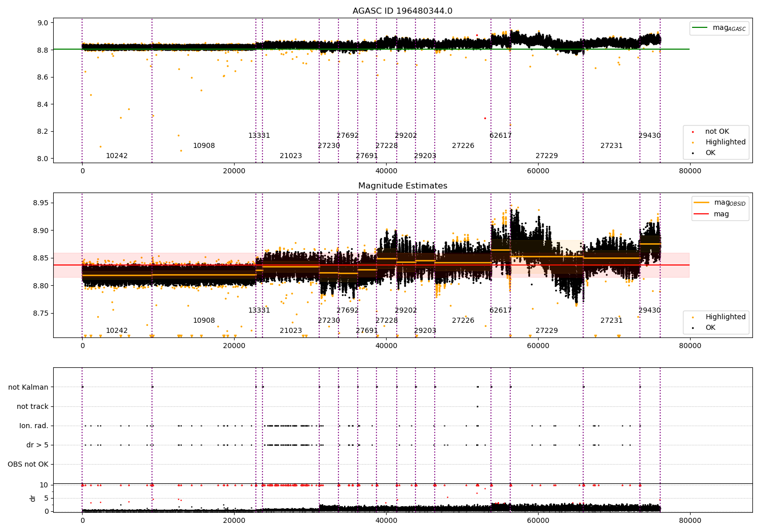Click the 9.0 y-axis tick in top plot
Image resolution: width=760 pixels, height=532 pixels.
pyautogui.click(x=43, y=23)
